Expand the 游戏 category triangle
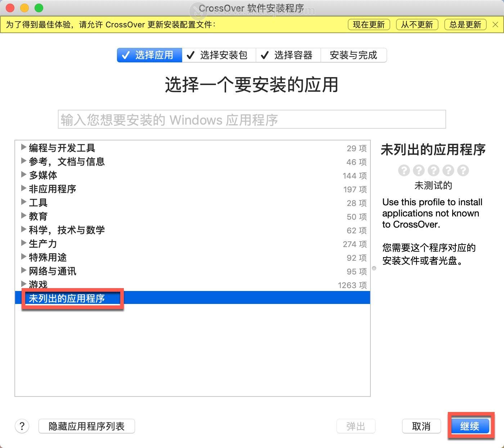This screenshot has height=448, width=504. click(x=23, y=284)
